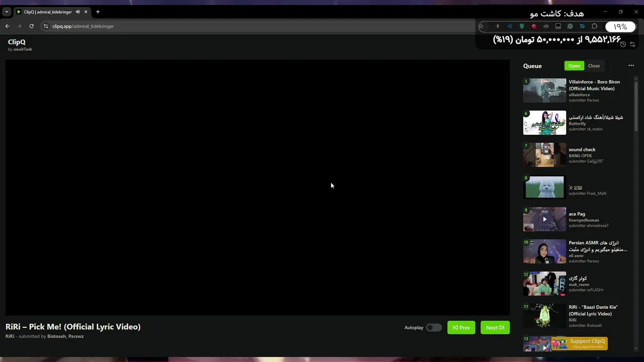Click 'submitter sk_matin' text
Viewport: 644px width, 362px height.
586,129
